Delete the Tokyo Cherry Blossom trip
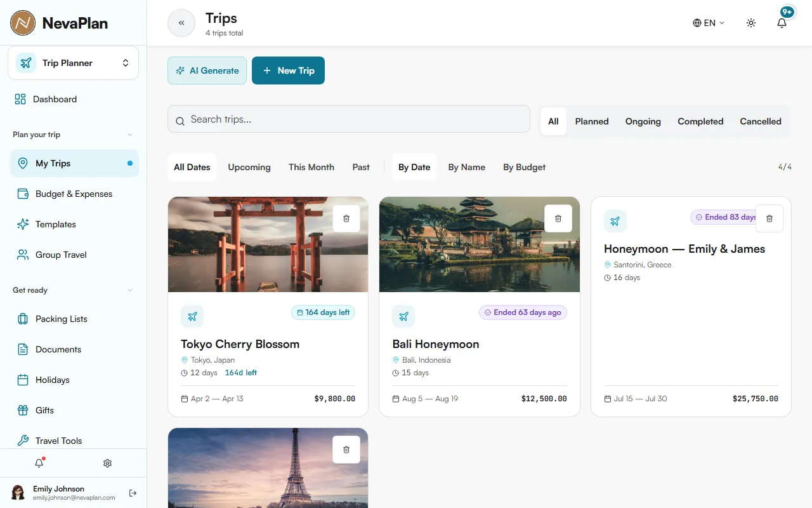Viewport: 812px width, 508px height. [346, 218]
